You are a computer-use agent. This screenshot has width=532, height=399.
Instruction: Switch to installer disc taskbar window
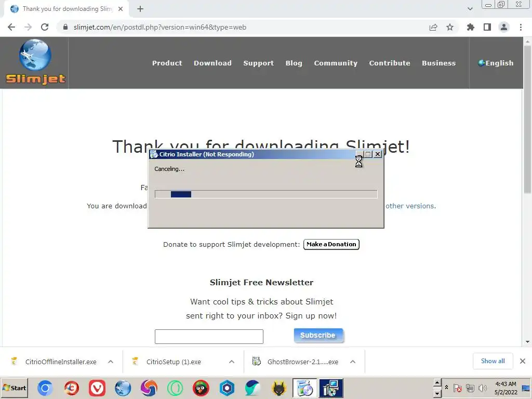[304, 388]
